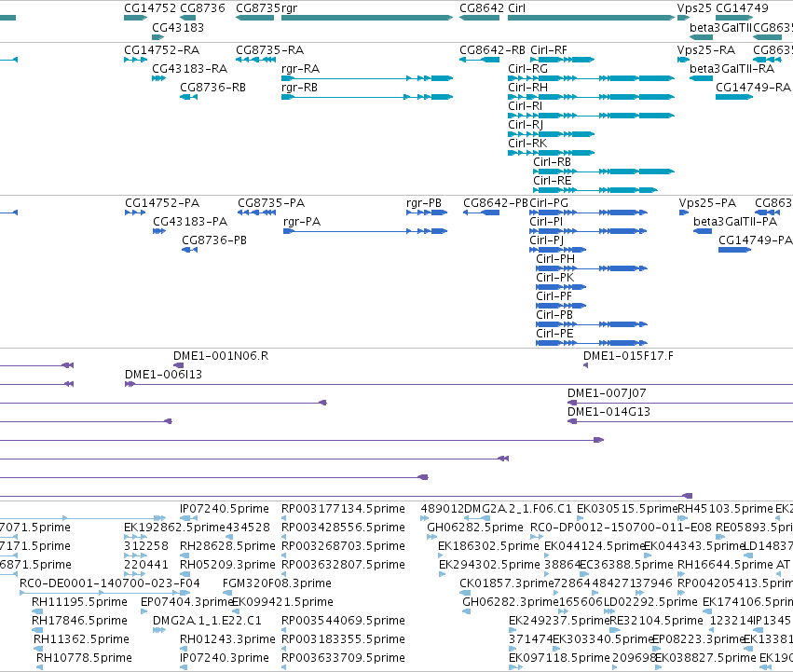Open the Cirl-RJ transcript label
The width and height of the screenshot is (793, 672).
[x=526, y=125]
